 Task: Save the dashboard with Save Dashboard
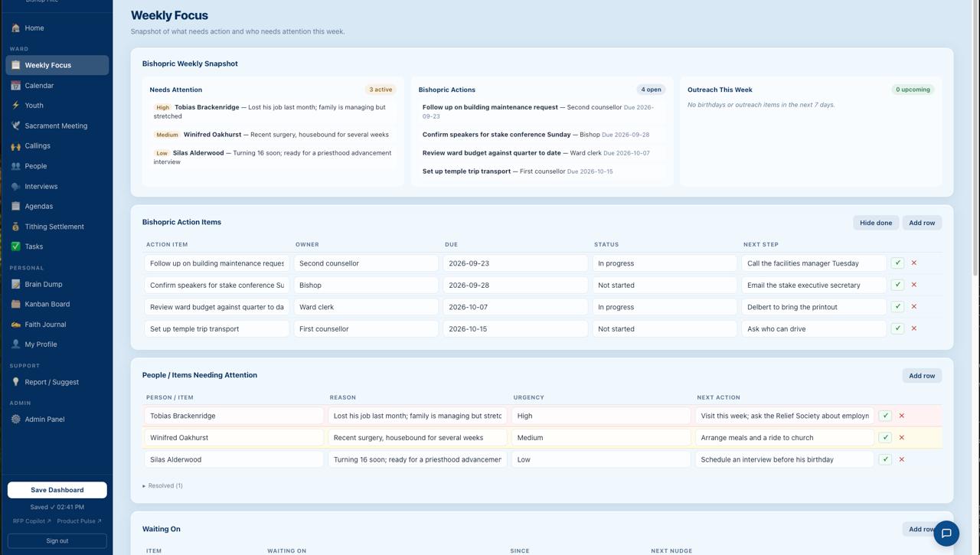(x=57, y=490)
